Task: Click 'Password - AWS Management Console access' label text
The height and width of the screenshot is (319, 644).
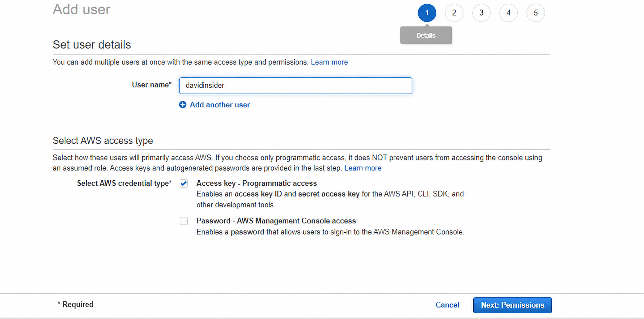Action: coord(276,221)
